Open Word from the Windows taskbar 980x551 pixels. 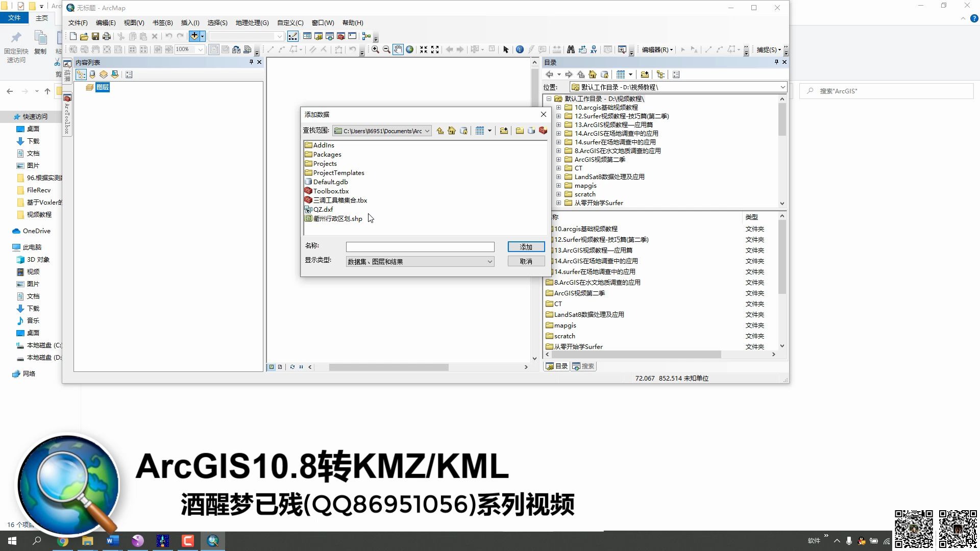[112, 540]
